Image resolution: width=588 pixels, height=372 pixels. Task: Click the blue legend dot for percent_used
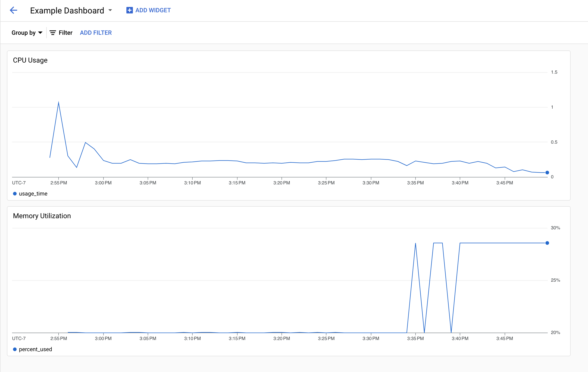pos(15,349)
